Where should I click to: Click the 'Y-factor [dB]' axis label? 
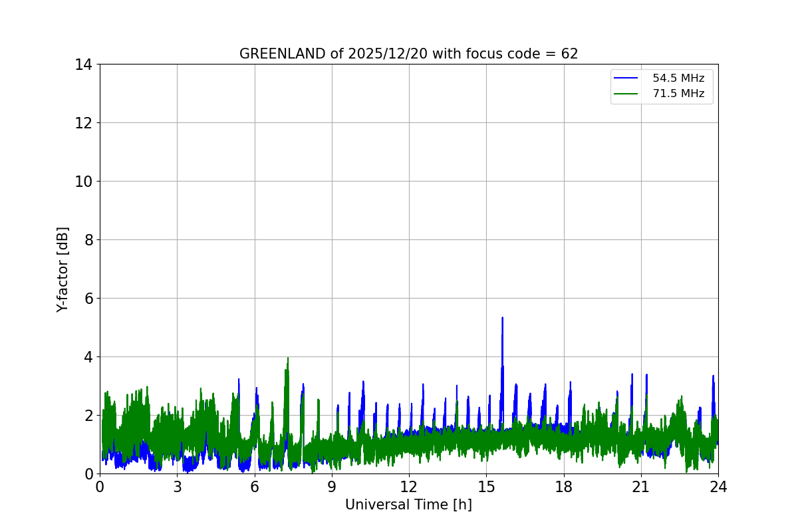click(x=63, y=269)
